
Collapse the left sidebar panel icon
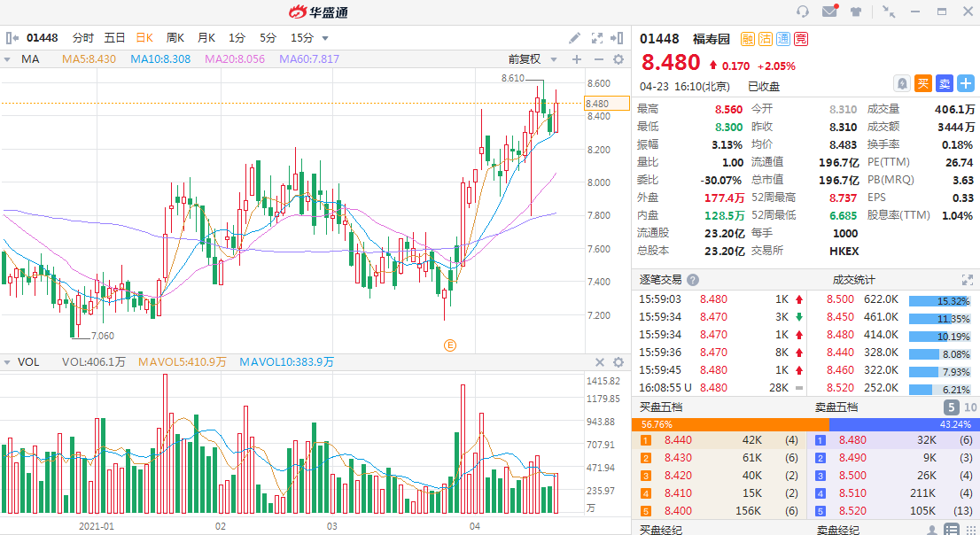12,38
